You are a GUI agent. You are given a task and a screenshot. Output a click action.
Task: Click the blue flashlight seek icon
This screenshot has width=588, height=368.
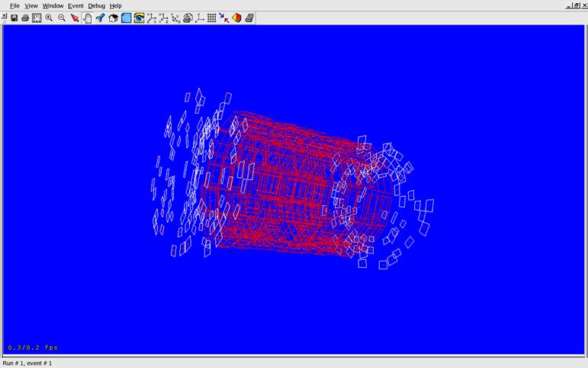[x=100, y=18]
